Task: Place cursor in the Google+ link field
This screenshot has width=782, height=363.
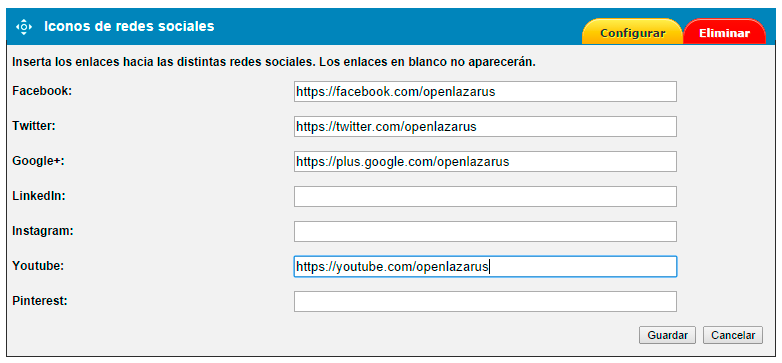Action: click(485, 162)
